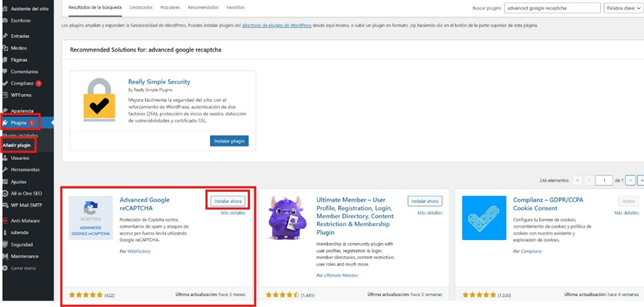644x307 pixels.
Task: Select Añadir plugin submenu item
Action: 17,145
